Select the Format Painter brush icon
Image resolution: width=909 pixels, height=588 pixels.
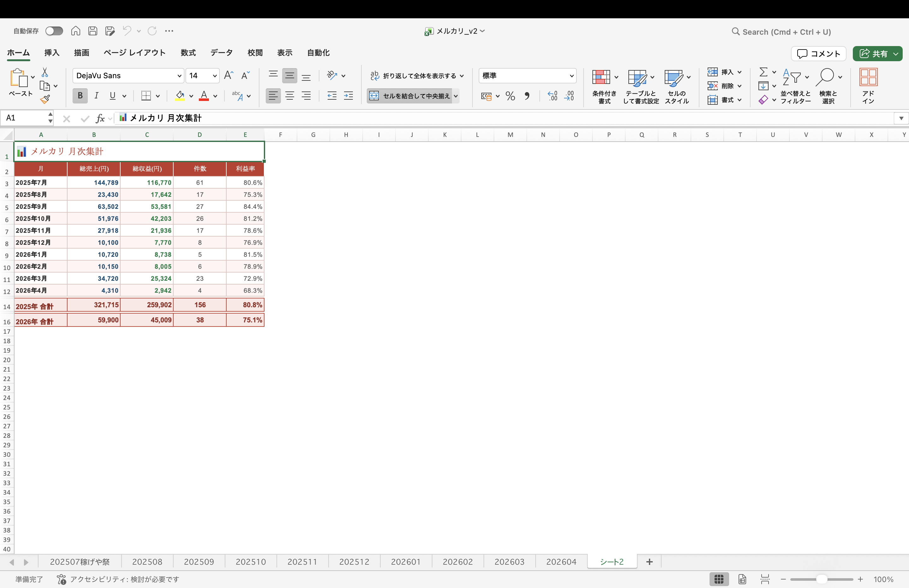(x=45, y=100)
